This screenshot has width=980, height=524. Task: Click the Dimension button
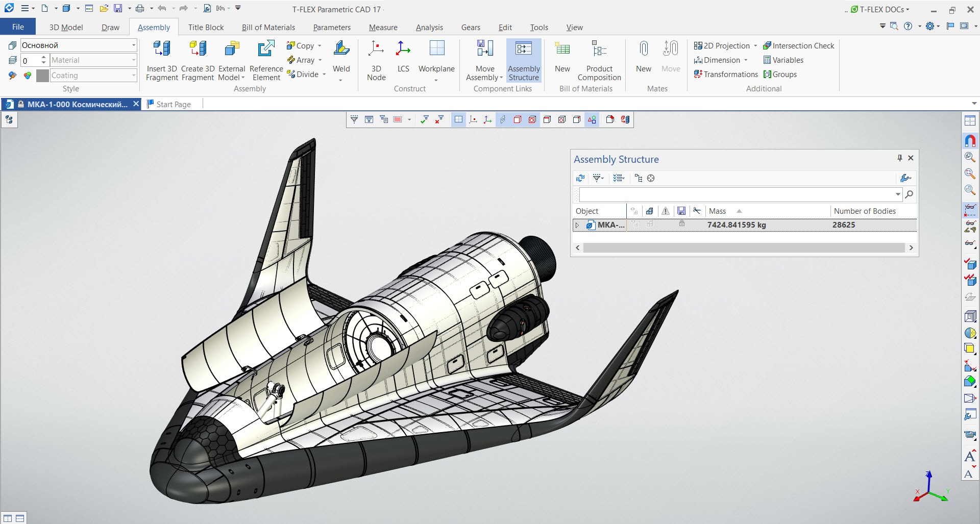(721, 60)
